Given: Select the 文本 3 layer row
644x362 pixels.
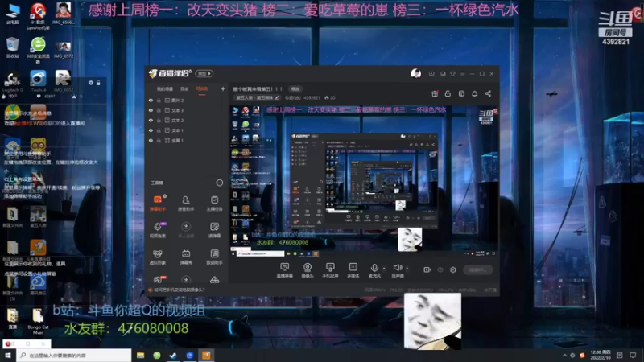Looking at the screenshot, I should tap(187, 110).
